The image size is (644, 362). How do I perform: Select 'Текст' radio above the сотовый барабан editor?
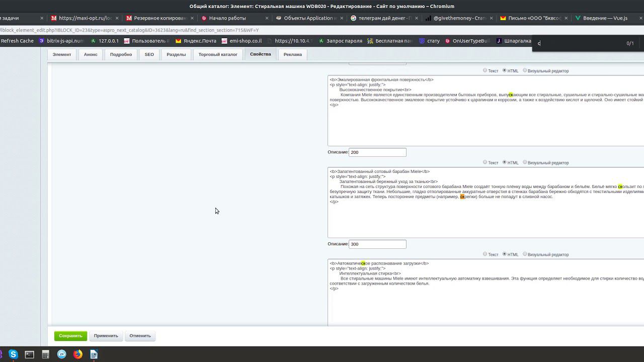(x=485, y=162)
